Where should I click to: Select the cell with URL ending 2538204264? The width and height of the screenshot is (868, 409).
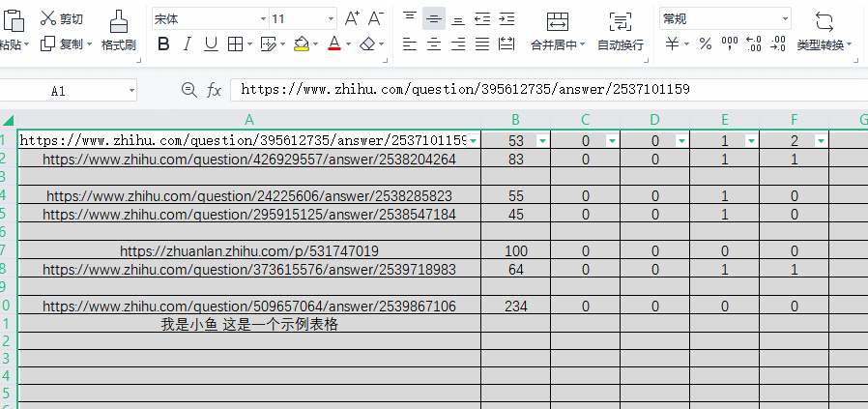point(249,160)
